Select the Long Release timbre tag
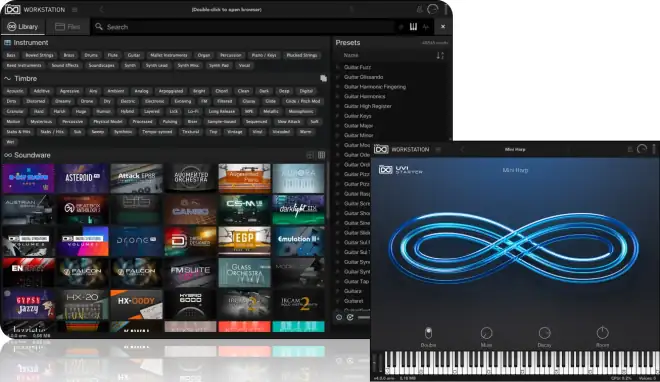 [222, 111]
